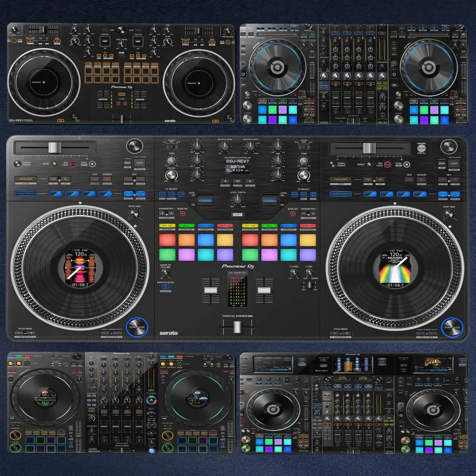476x476 pixels.
Task: Click the right channel LOW EQ knob
Action: tap(278, 174)
